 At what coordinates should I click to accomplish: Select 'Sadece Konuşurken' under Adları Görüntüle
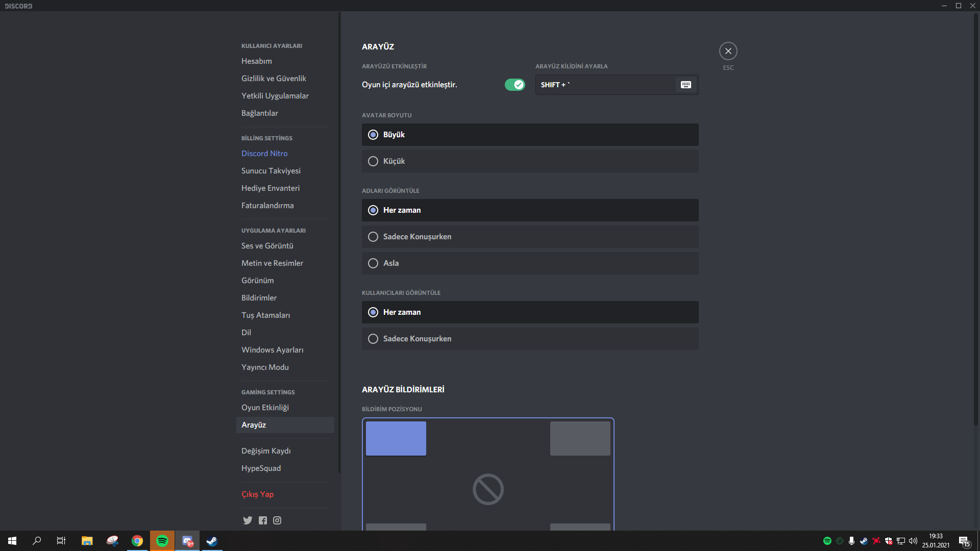[x=530, y=237]
